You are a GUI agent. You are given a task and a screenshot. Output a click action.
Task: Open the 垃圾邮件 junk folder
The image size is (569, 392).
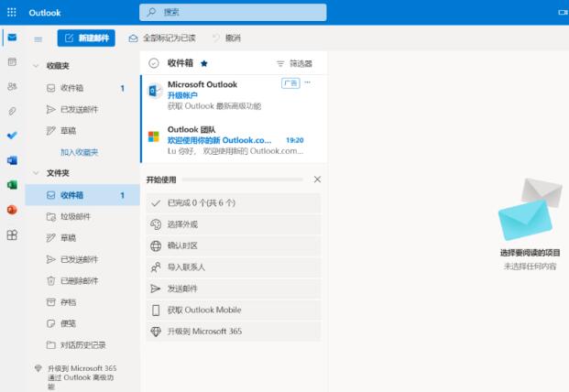(82, 216)
